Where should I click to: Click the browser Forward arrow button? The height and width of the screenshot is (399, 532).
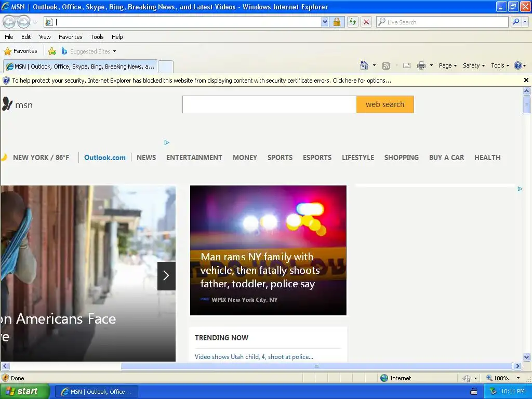pyautogui.click(x=23, y=22)
